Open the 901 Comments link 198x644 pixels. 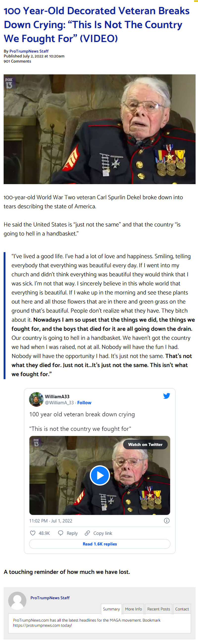click(x=17, y=61)
